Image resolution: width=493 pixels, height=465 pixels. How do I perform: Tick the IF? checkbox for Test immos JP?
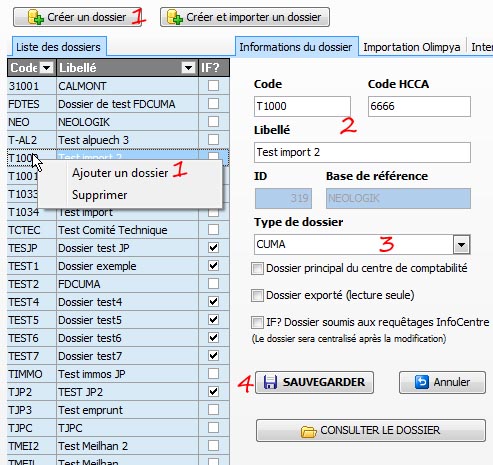(213, 374)
